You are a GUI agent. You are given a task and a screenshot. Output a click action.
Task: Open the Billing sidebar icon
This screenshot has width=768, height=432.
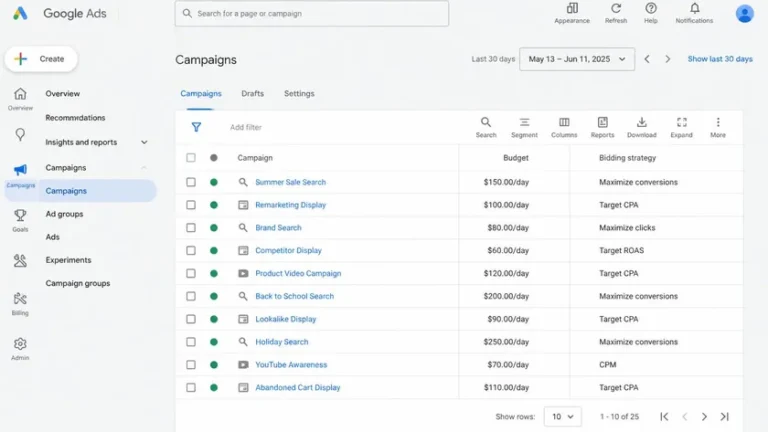[20, 298]
